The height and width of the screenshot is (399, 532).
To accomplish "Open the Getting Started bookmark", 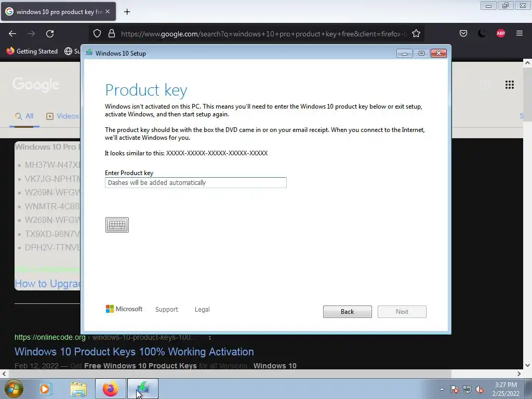I will (x=32, y=51).
